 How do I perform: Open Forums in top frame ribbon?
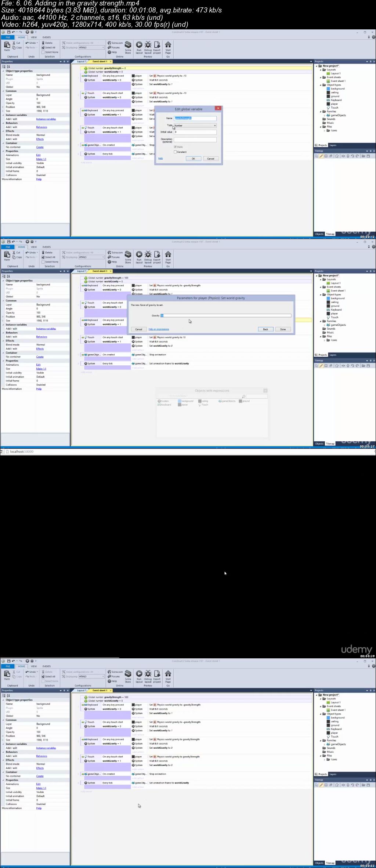pyautogui.click(x=114, y=47)
